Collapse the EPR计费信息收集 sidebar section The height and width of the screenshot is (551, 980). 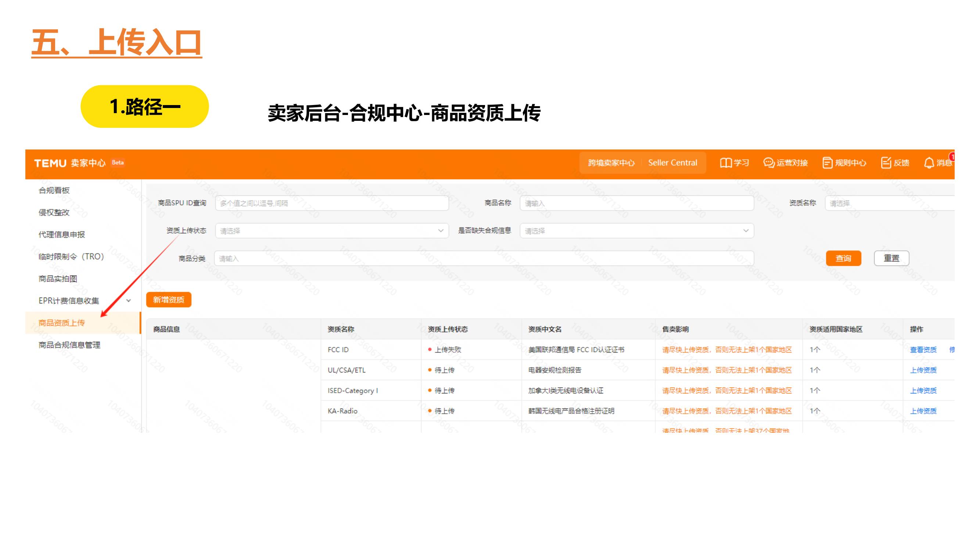click(129, 300)
